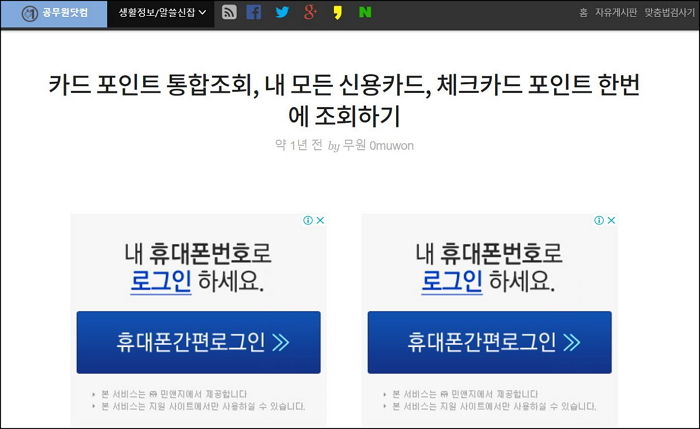Viewport: 700px width, 429px height.
Task: Open the 맞춤법검사기 menu link
Action: [x=670, y=12]
